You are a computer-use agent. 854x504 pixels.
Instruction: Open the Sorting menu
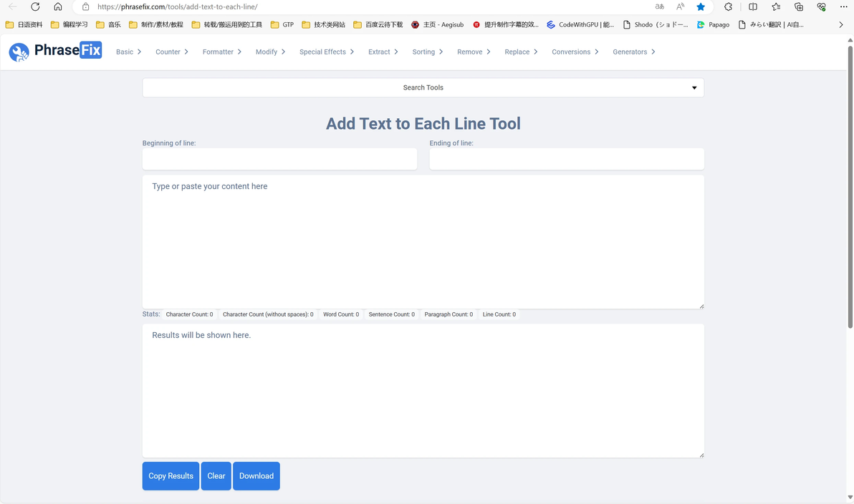(427, 52)
